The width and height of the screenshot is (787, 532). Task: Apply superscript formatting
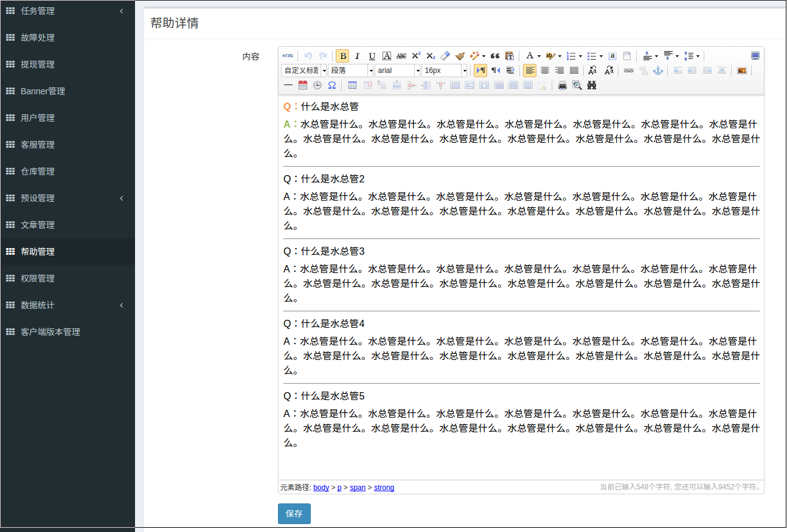point(416,56)
